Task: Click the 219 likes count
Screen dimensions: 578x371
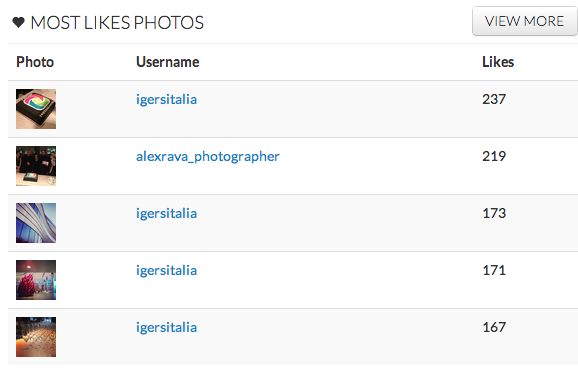Action: 494,156
